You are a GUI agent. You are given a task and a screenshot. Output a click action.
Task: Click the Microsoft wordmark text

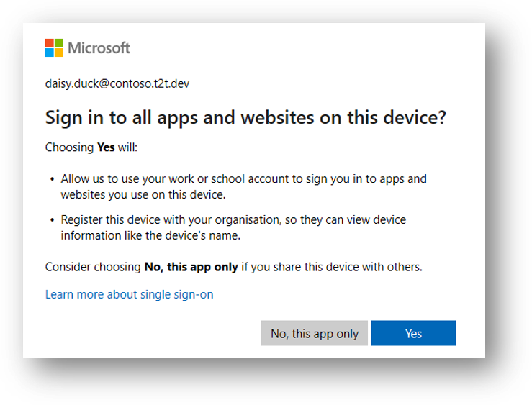[99, 47]
